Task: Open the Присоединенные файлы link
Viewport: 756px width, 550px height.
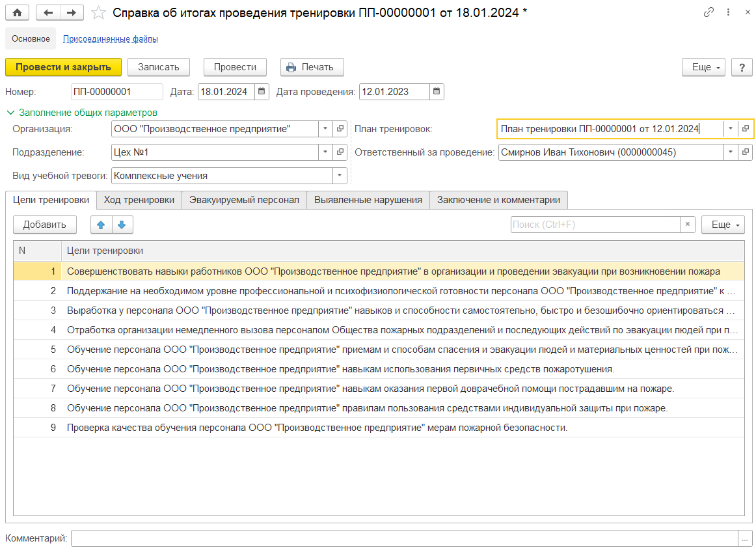Action: click(x=110, y=39)
